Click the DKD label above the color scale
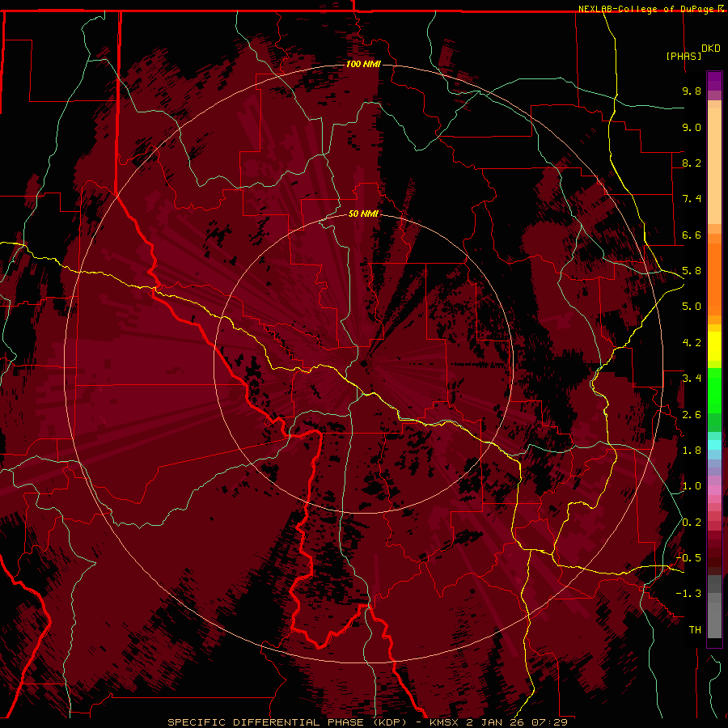 pyautogui.click(x=711, y=49)
